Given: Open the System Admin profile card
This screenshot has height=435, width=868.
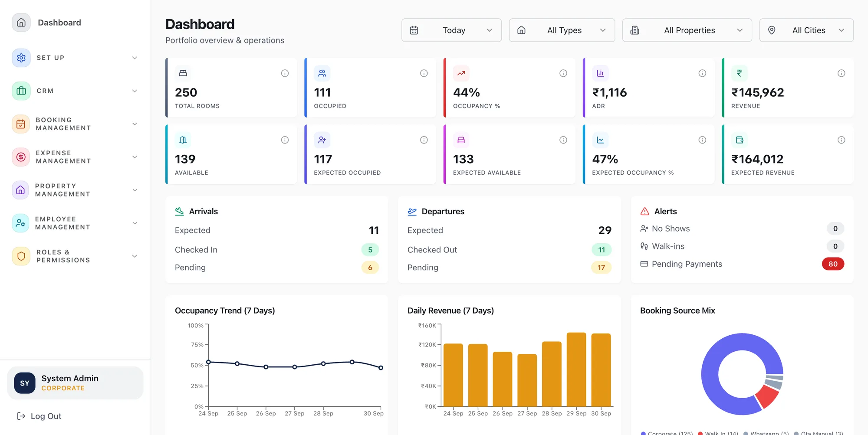Looking at the screenshot, I should click(x=75, y=383).
